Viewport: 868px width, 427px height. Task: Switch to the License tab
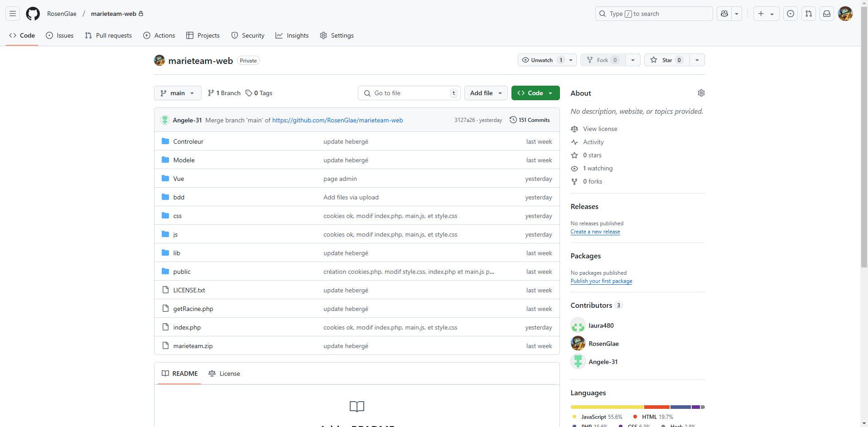tap(224, 374)
